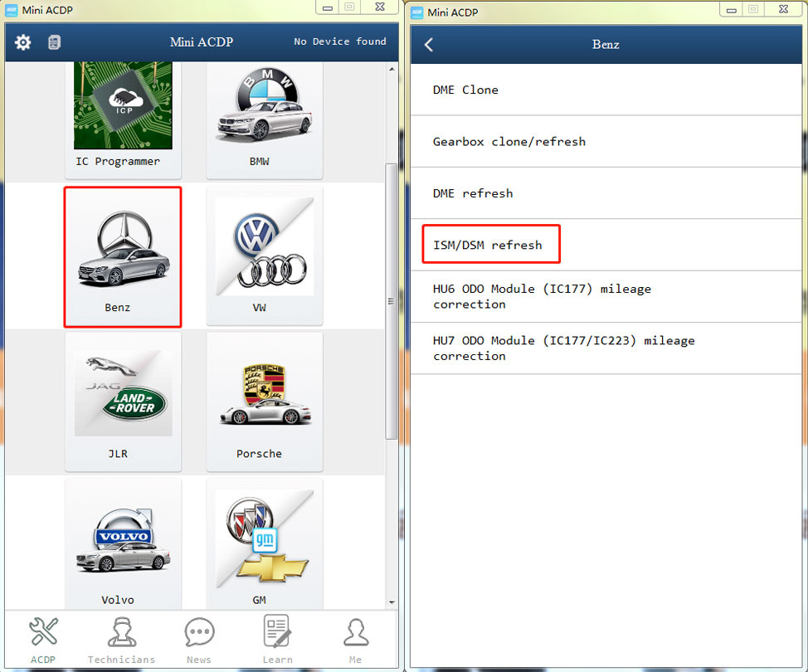Select ISM/DSM refresh option
This screenshot has height=672, width=808.
(488, 245)
